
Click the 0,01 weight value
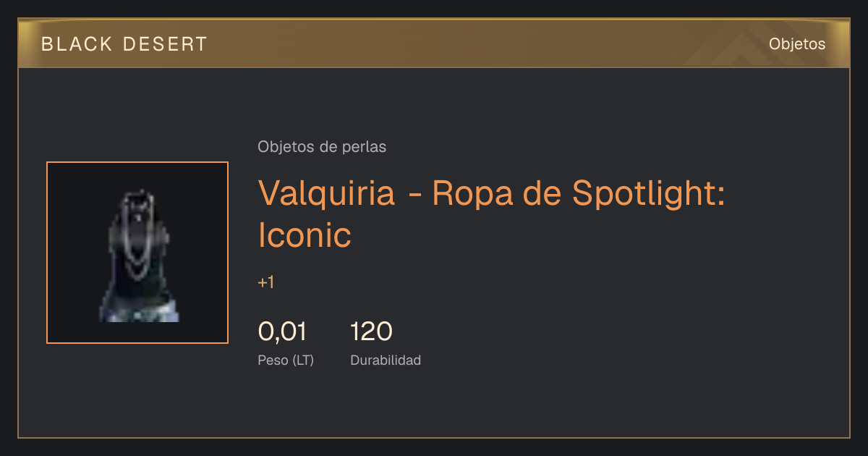pyautogui.click(x=282, y=332)
